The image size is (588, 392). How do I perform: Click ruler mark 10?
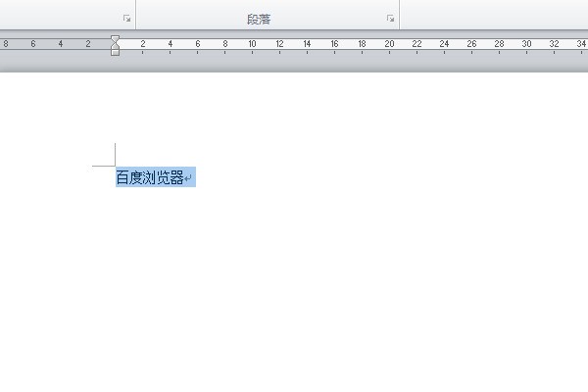[252, 44]
